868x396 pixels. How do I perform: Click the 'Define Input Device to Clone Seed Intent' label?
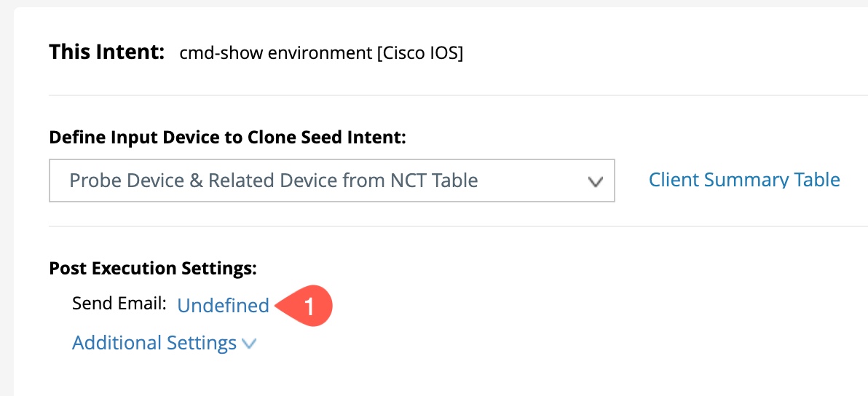coord(227,137)
